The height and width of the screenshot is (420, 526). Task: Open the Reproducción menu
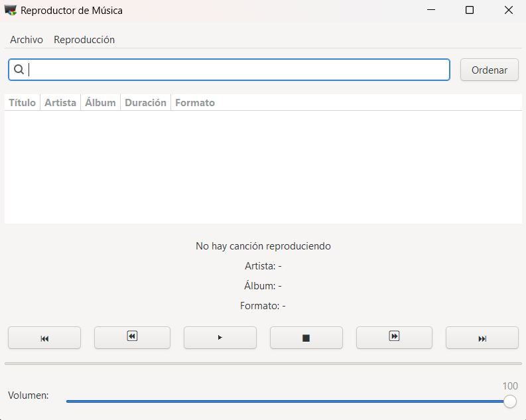[x=84, y=40]
